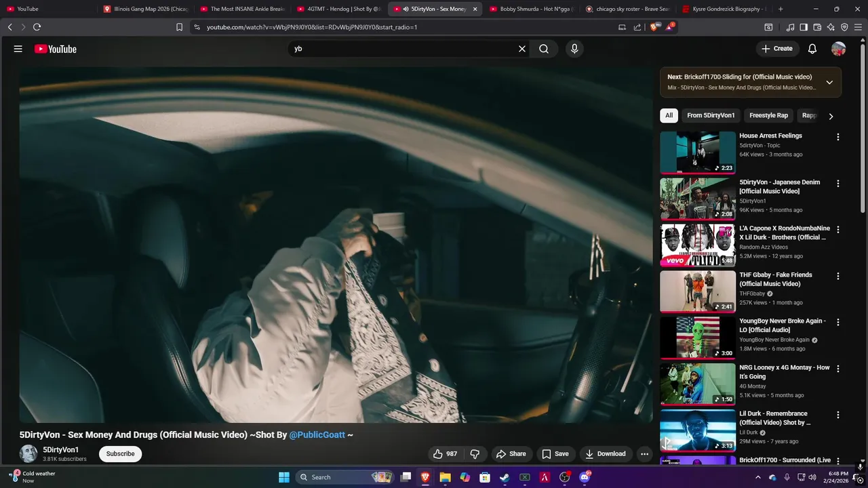
Task: Click the Windows taskbar search box
Action: coord(344,477)
